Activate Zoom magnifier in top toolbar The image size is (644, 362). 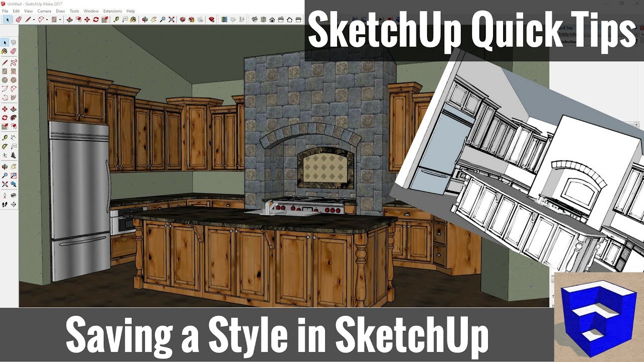(x=163, y=20)
